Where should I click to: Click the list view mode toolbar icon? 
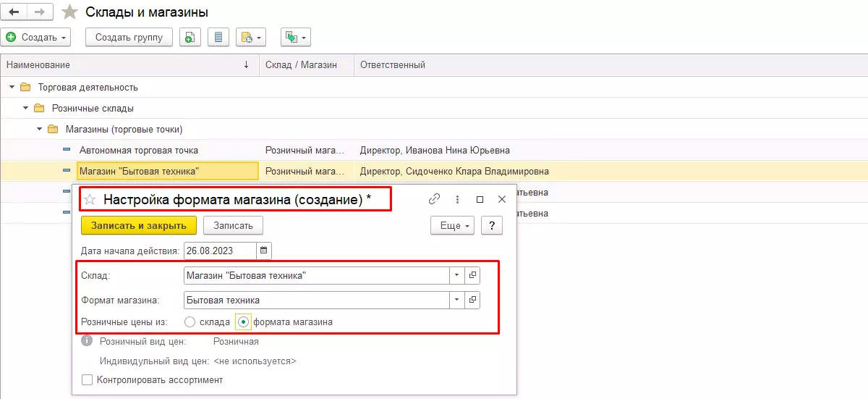218,37
